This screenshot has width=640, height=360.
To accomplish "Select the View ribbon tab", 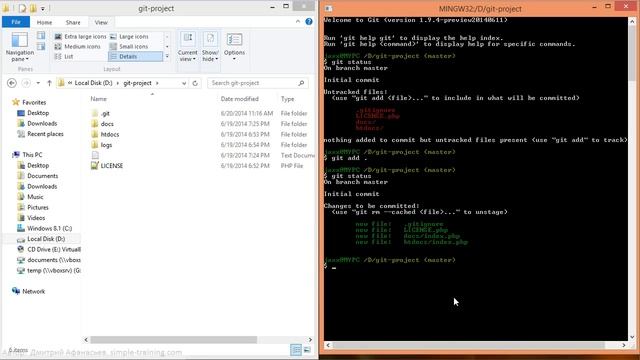I will pyautogui.click(x=101, y=22).
